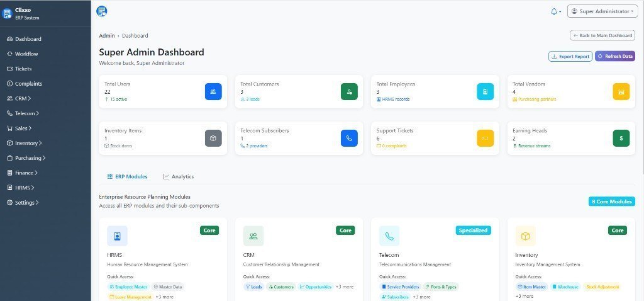Image resolution: width=644 pixels, height=301 pixels.
Task: Click the 8 Core Modules badge
Action: [x=611, y=202]
